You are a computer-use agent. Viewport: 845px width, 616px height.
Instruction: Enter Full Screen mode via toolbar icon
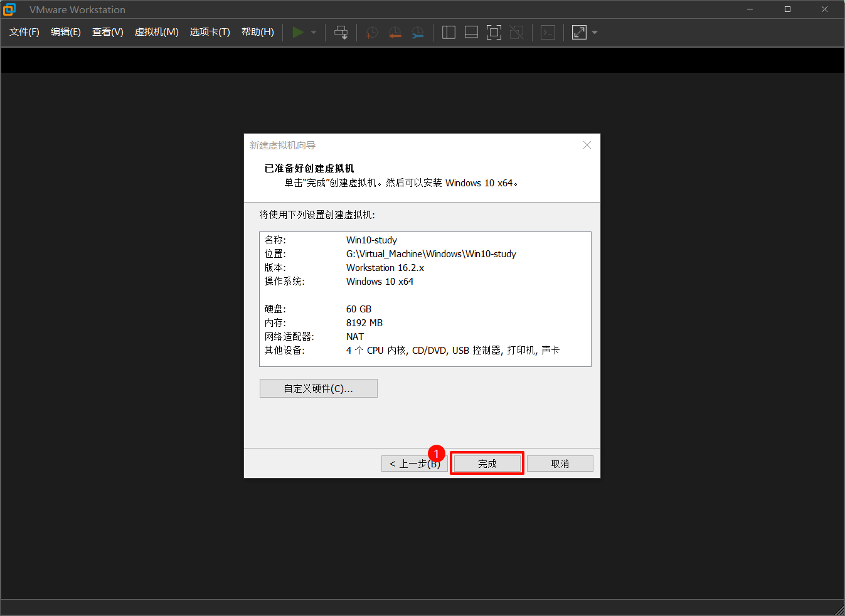click(494, 32)
